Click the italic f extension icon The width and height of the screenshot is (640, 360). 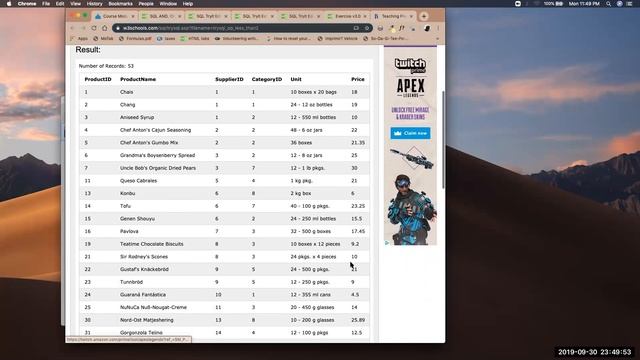(x=402, y=28)
